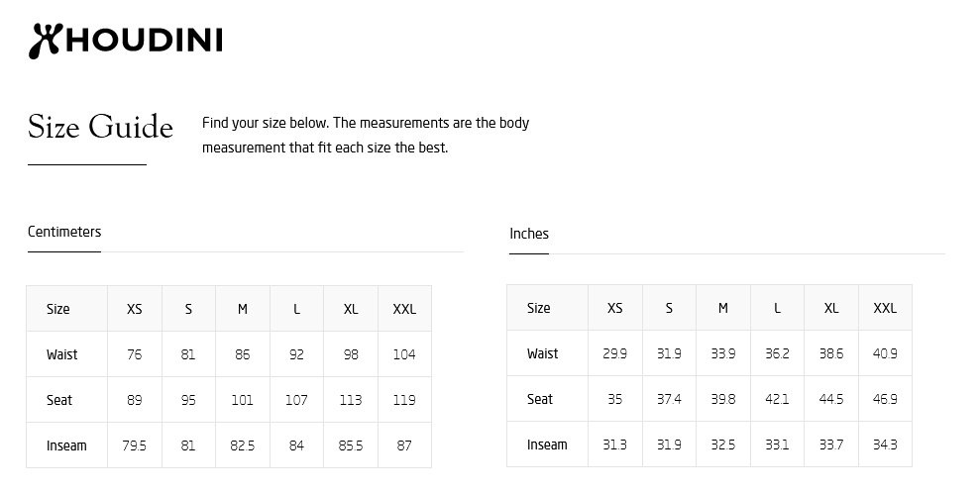Click the Size Guide heading
Screen dimensions: 980x494
[x=100, y=127]
